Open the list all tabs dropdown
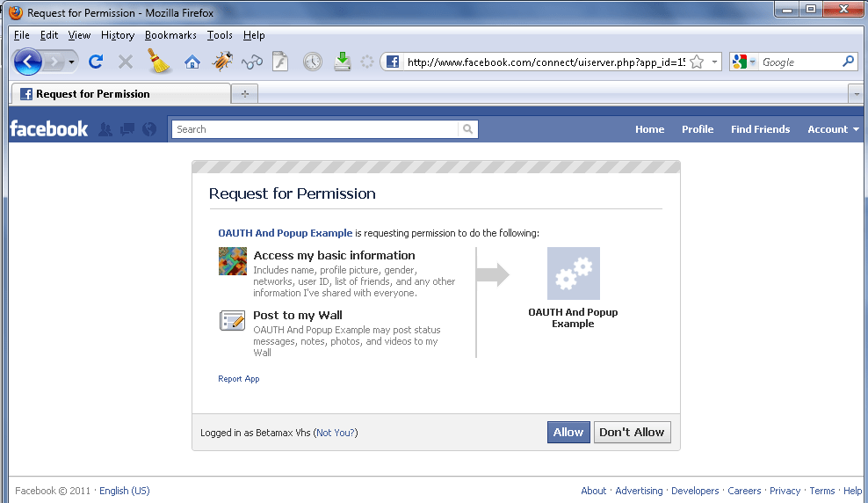Screen dimensions: 868x503 point(857,93)
